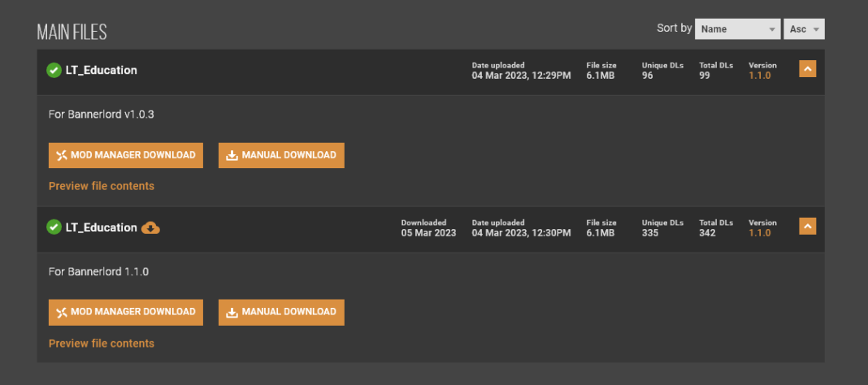Collapse the file uploaded at 12:29PM using its chevron

(807, 69)
